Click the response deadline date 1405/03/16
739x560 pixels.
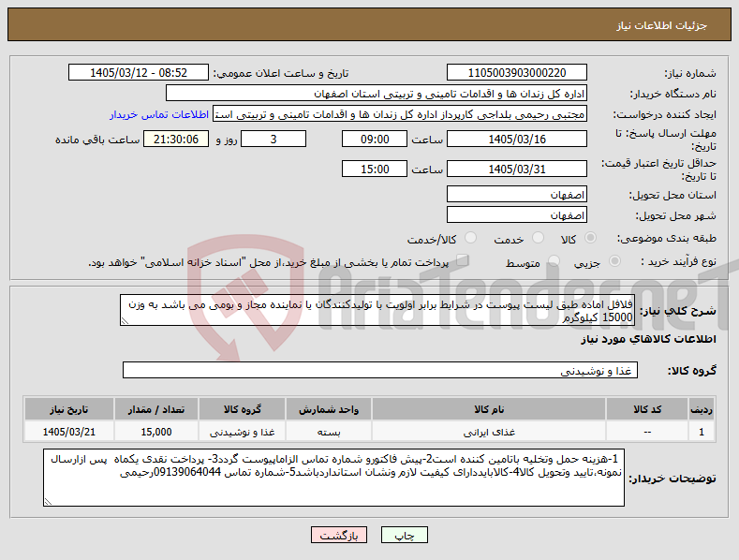tap(516, 139)
